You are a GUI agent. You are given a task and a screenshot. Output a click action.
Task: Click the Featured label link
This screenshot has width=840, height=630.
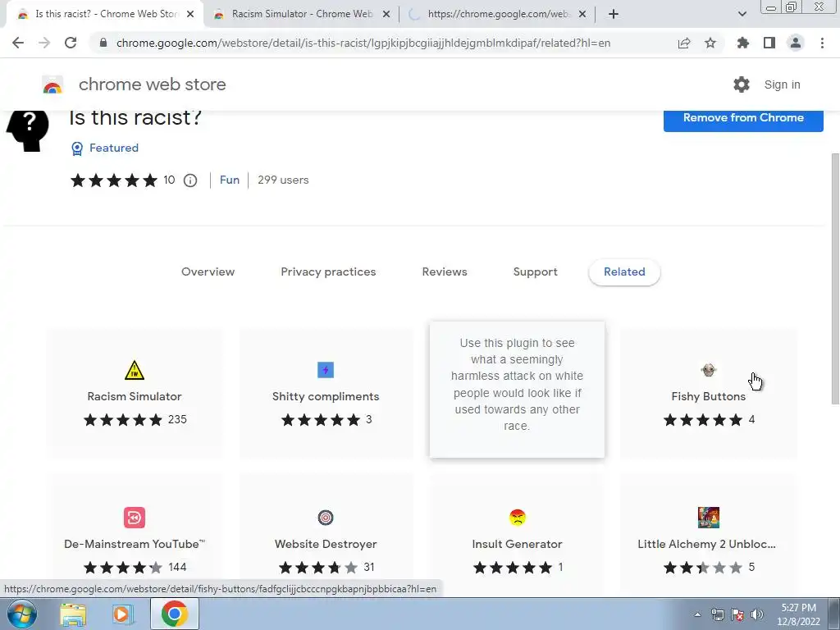[x=113, y=148]
